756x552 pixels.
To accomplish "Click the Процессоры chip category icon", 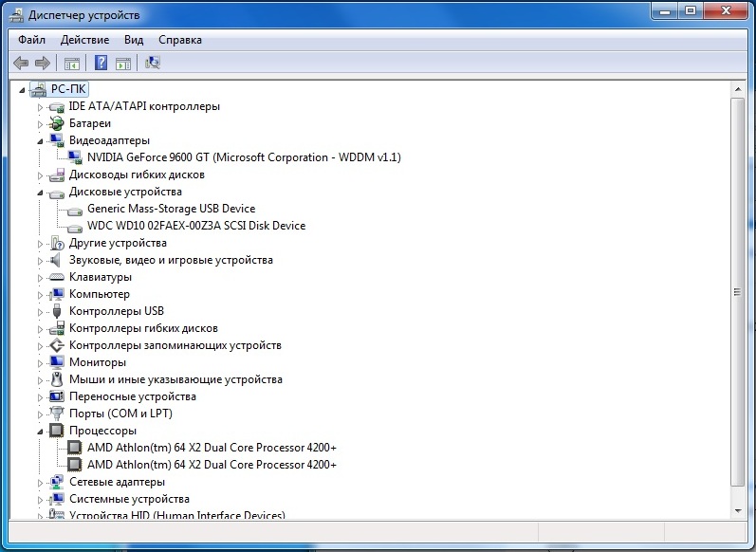I will click(56, 430).
